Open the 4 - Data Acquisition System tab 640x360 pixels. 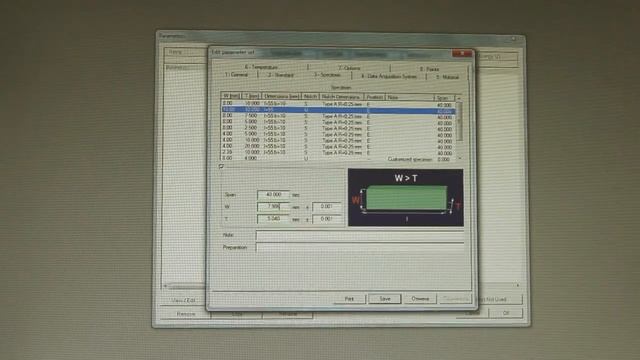pos(389,76)
